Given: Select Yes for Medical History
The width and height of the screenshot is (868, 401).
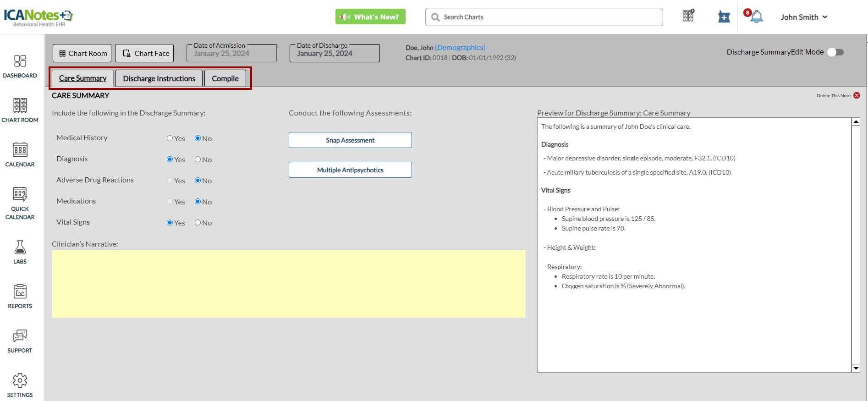Looking at the screenshot, I should [170, 138].
